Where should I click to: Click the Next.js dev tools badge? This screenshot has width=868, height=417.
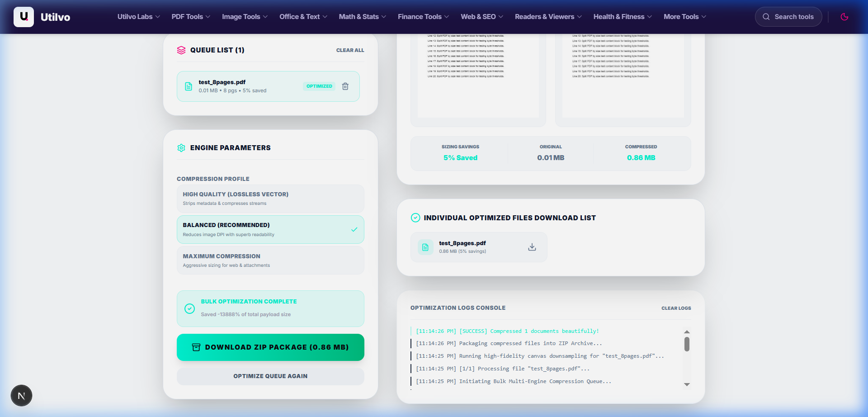pos(21,396)
